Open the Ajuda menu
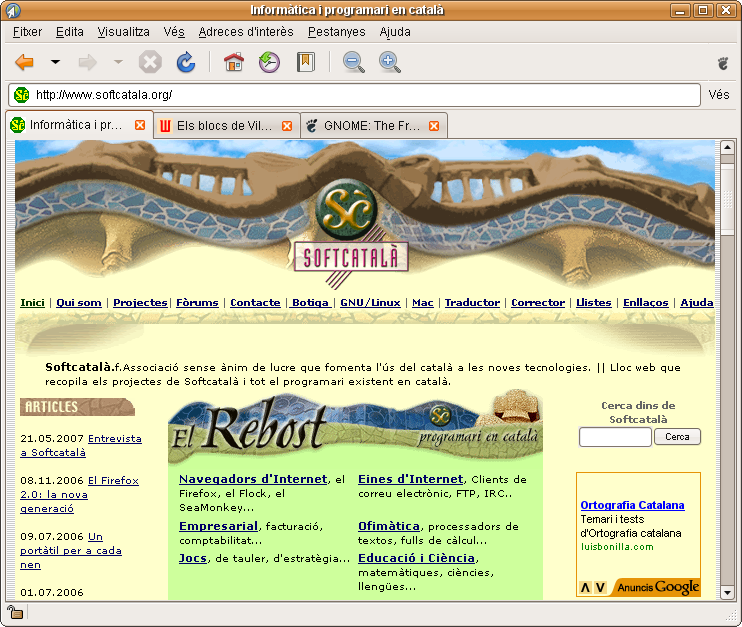The image size is (742, 627). [395, 32]
